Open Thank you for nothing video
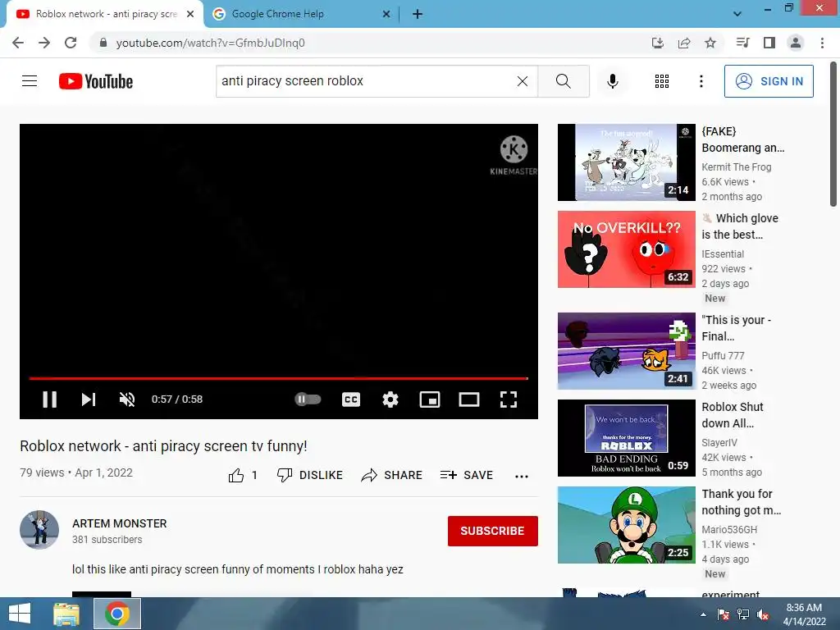 (626, 525)
